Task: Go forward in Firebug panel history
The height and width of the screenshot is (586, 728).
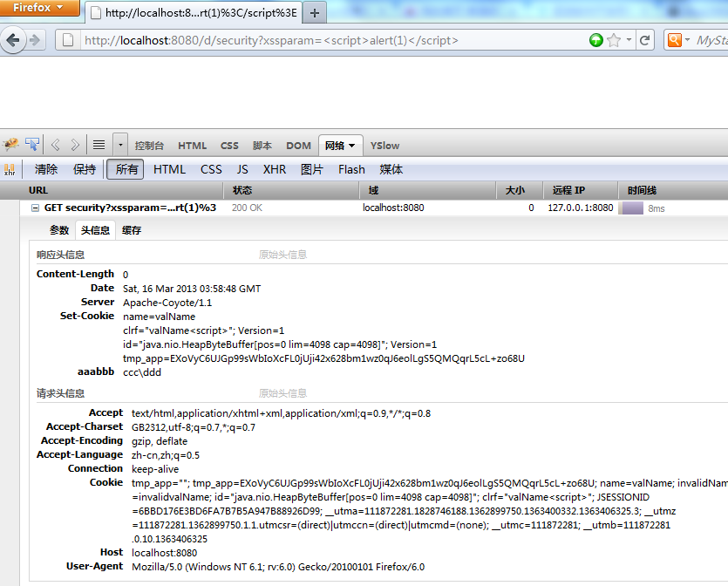Action: click(75, 145)
